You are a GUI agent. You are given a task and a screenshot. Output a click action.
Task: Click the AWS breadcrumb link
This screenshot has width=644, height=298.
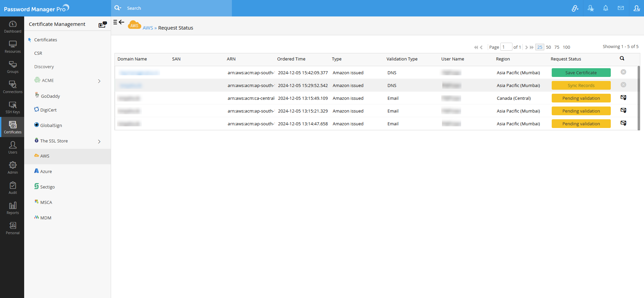[148, 28]
